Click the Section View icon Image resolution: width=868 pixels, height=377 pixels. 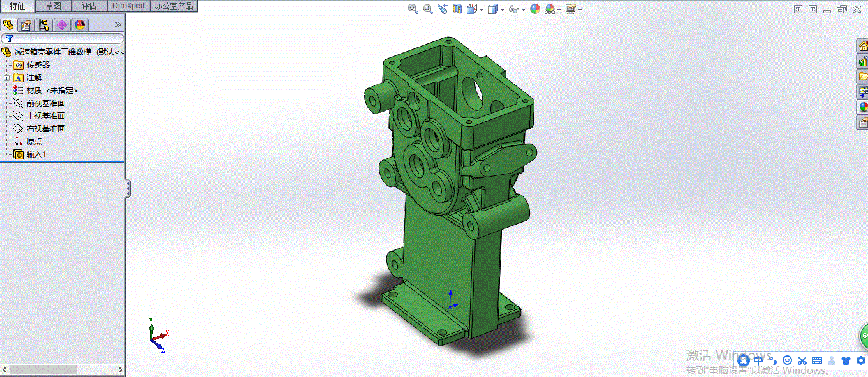click(458, 9)
